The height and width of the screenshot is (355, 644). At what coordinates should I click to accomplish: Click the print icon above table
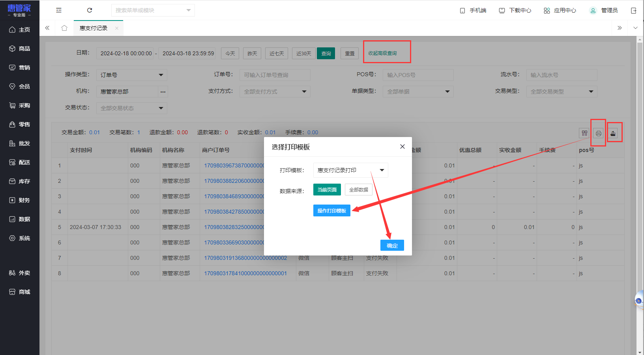599,133
